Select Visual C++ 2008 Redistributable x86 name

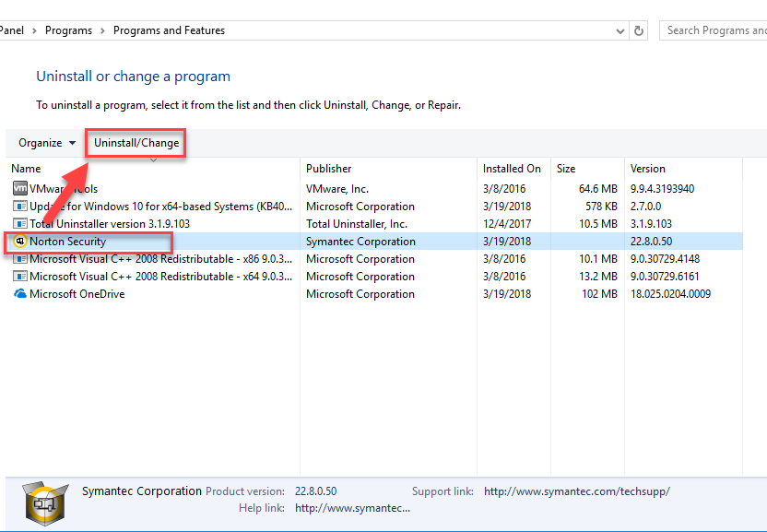pyautogui.click(x=161, y=259)
